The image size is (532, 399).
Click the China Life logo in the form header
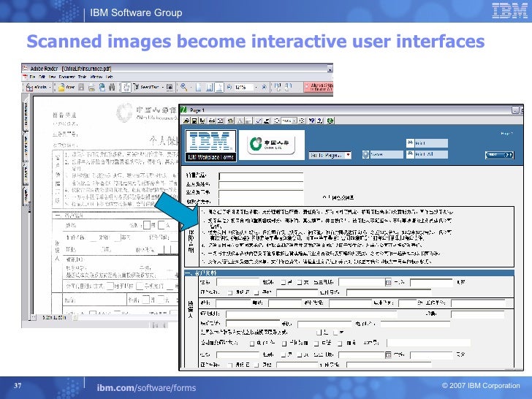pos(271,144)
